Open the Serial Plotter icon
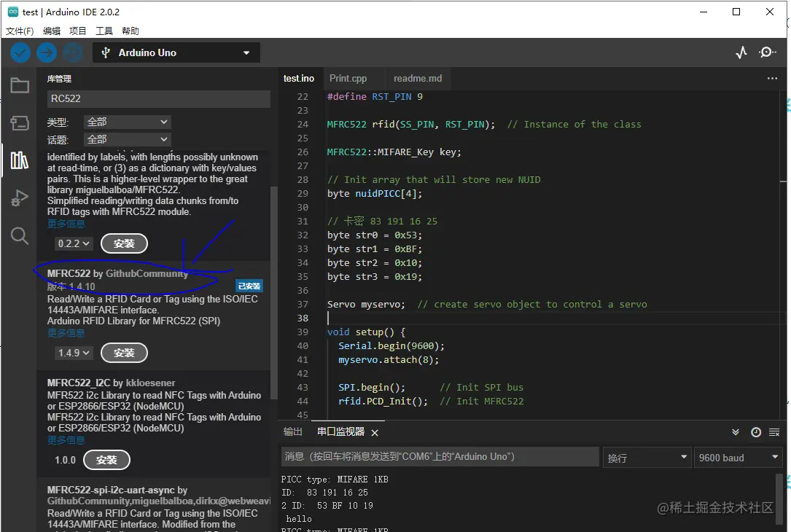The image size is (791, 532). click(x=741, y=52)
